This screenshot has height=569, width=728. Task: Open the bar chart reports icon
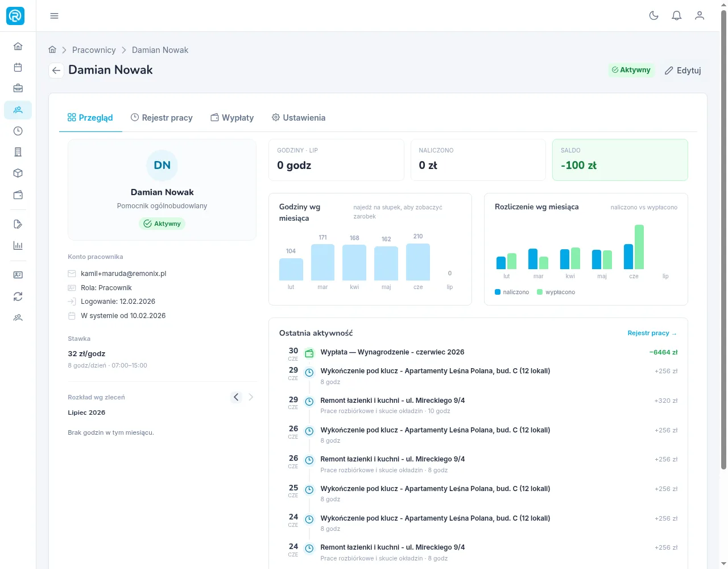(18, 246)
